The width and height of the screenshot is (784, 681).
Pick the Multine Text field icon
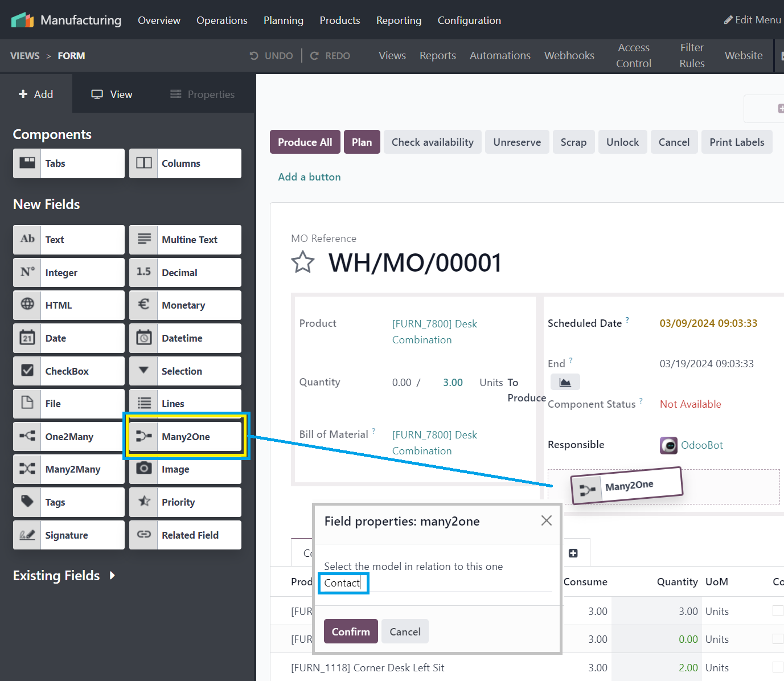pos(144,239)
